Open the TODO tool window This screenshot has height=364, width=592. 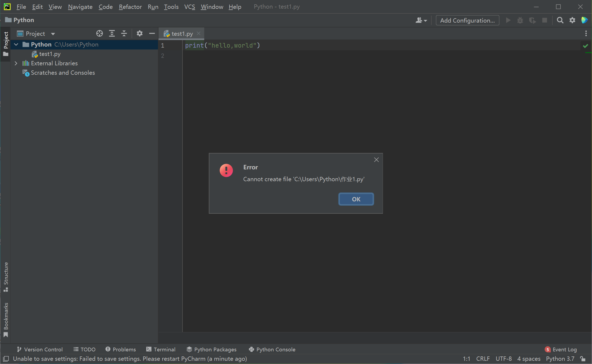(x=84, y=349)
